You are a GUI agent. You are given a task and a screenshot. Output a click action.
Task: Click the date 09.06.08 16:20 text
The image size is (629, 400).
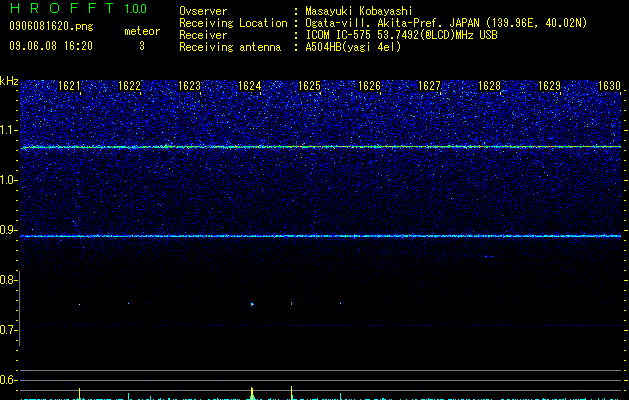[x=51, y=46]
